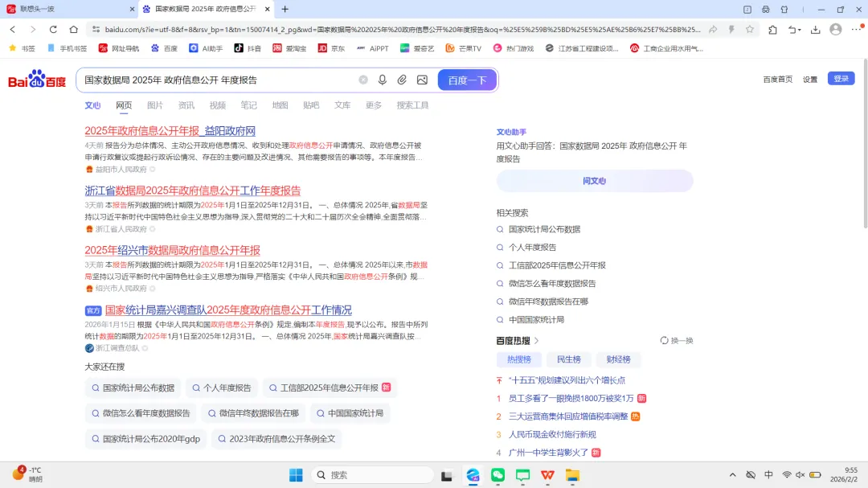
Task: Open 抖音 bookmark in bookmarks bar
Action: point(248,48)
